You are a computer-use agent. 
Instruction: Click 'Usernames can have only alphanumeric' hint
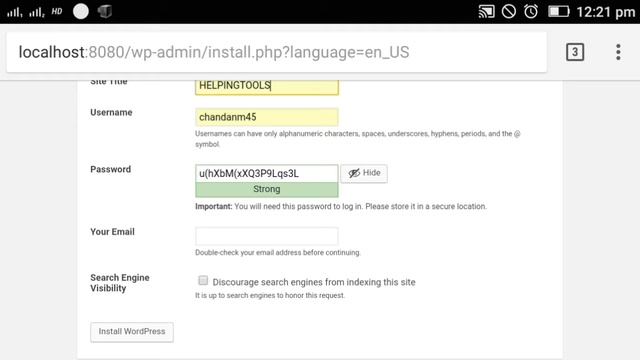coord(358,139)
